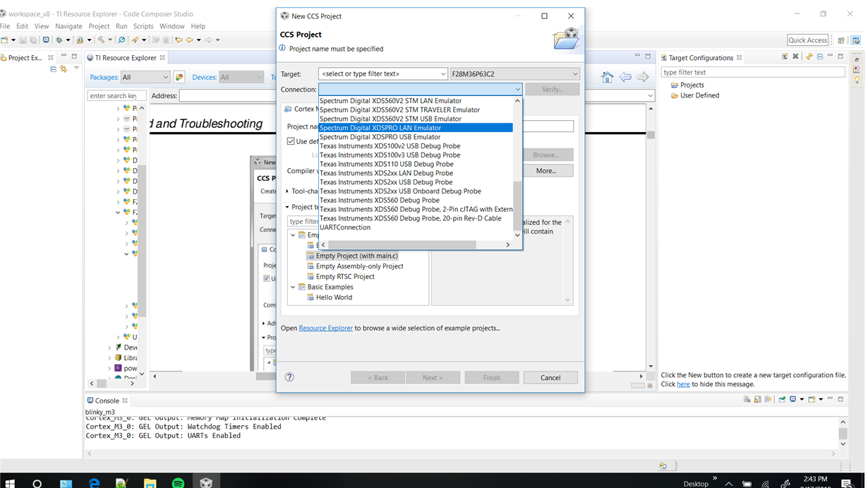
Task: Switch to TI Resource Explorer tab
Action: [x=126, y=58]
